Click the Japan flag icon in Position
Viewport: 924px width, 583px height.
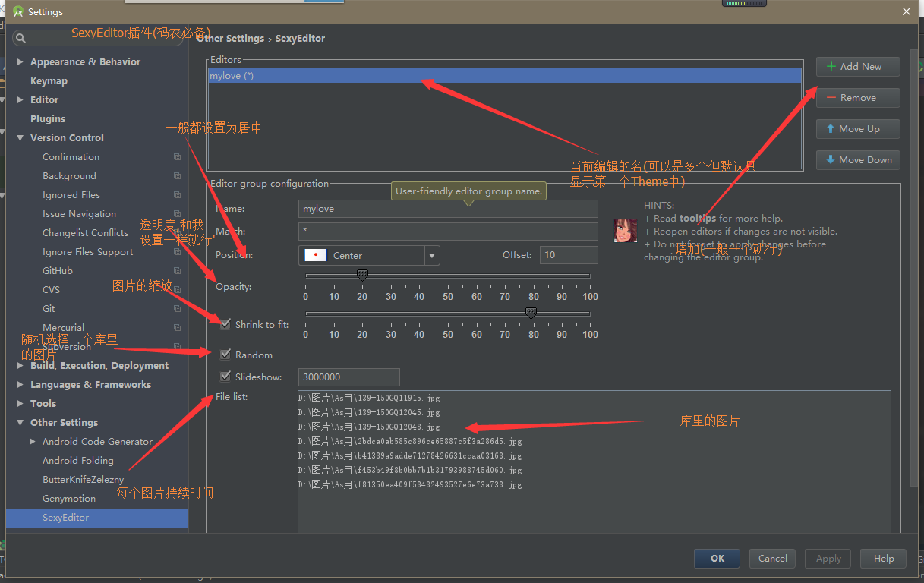(315, 256)
